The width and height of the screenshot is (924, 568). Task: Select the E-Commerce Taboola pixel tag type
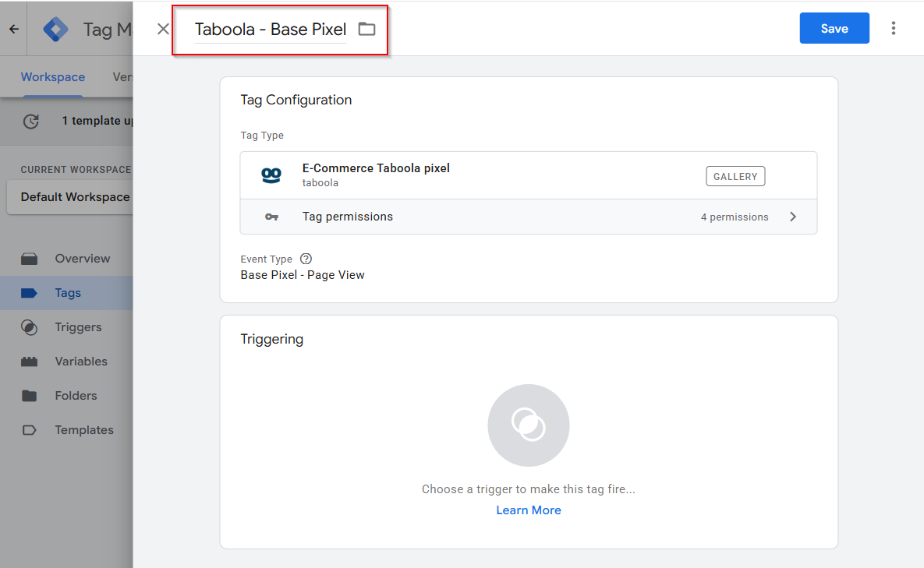click(x=529, y=175)
